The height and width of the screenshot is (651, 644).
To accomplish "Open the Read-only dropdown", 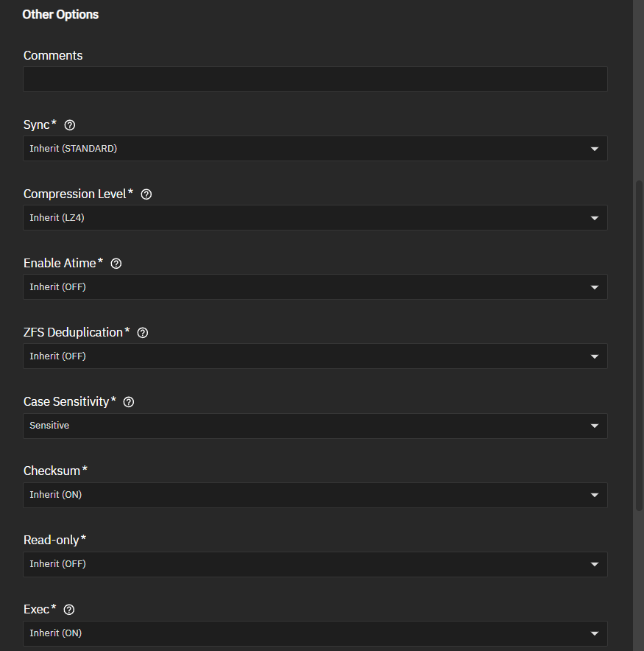I will [x=315, y=564].
